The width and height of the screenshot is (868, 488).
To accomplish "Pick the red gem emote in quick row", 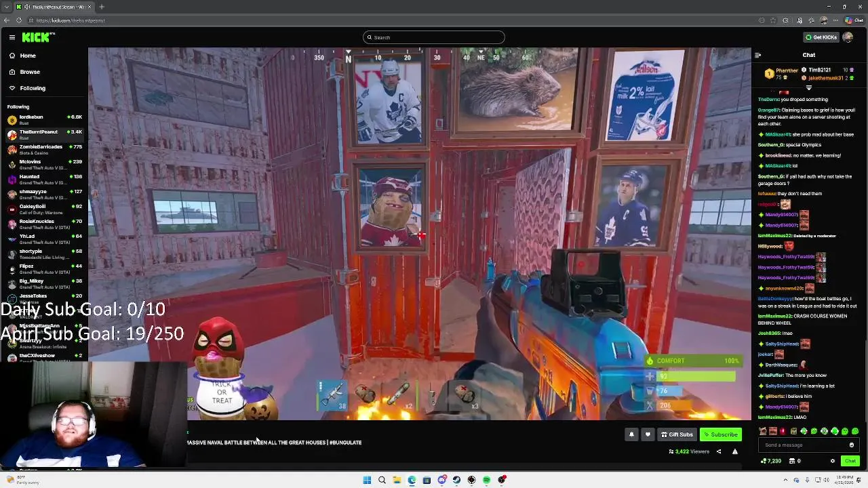I will click(x=783, y=431).
